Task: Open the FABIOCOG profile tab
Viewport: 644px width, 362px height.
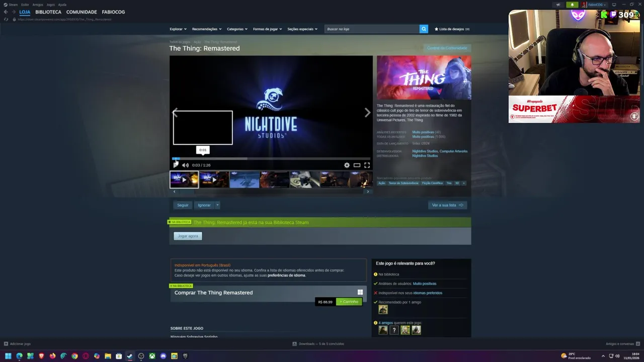Action: click(113, 12)
